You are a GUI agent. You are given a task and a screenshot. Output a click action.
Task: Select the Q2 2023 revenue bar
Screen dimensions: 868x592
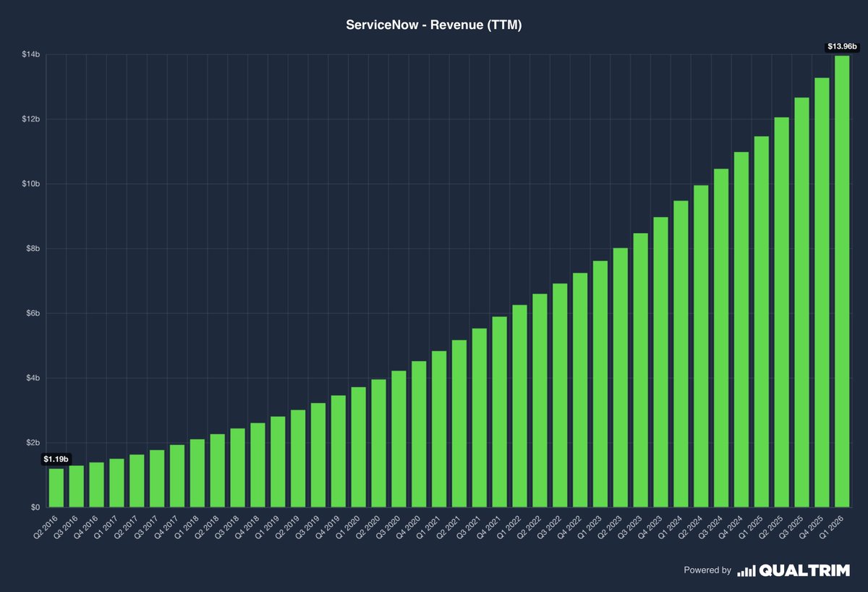621,378
